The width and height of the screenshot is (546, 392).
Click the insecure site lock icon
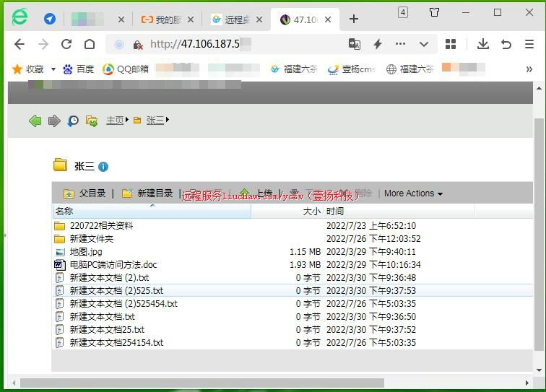(x=138, y=45)
